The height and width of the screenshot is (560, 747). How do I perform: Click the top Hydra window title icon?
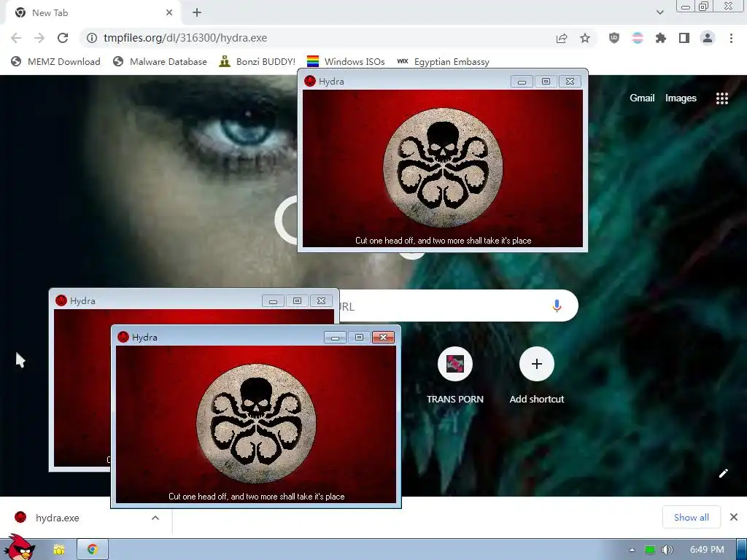310,81
